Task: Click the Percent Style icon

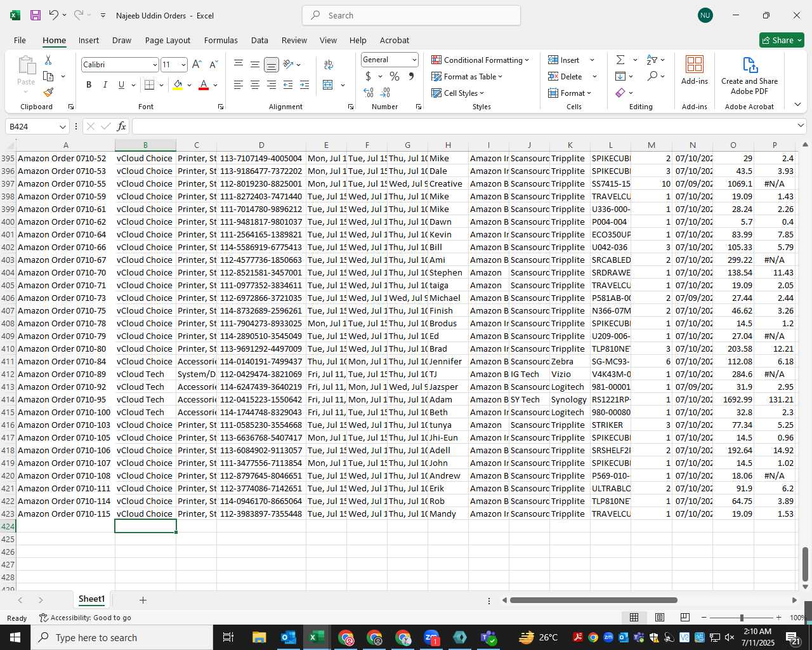Action: (395, 76)
